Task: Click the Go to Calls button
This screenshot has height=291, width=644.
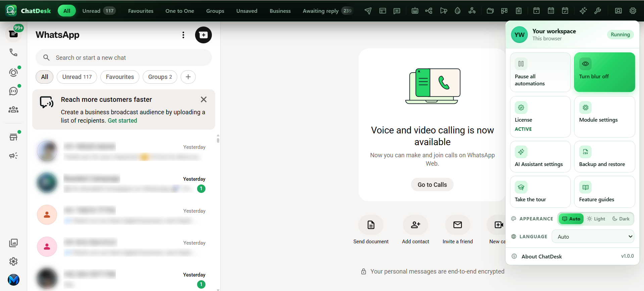Action: click(432, 184)
